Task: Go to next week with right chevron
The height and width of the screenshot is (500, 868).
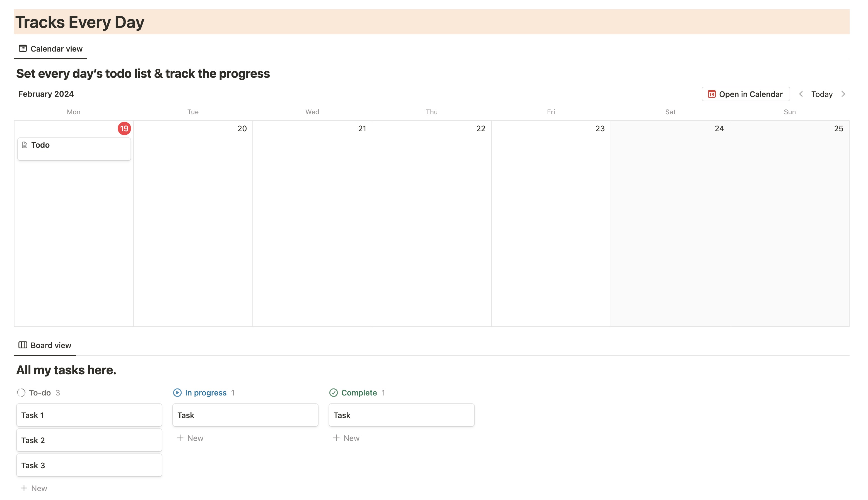Action: coord(843,94)
